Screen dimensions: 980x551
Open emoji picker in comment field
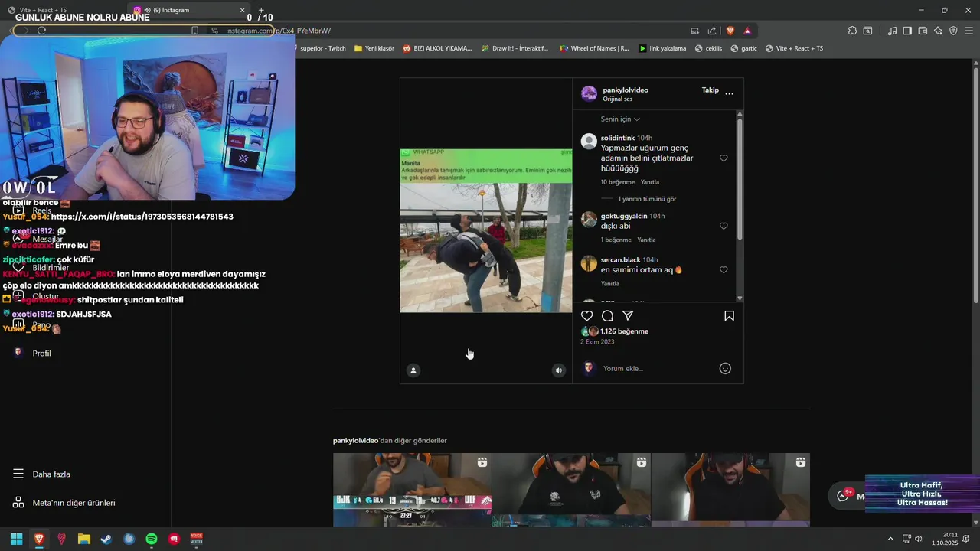[725, 368]
